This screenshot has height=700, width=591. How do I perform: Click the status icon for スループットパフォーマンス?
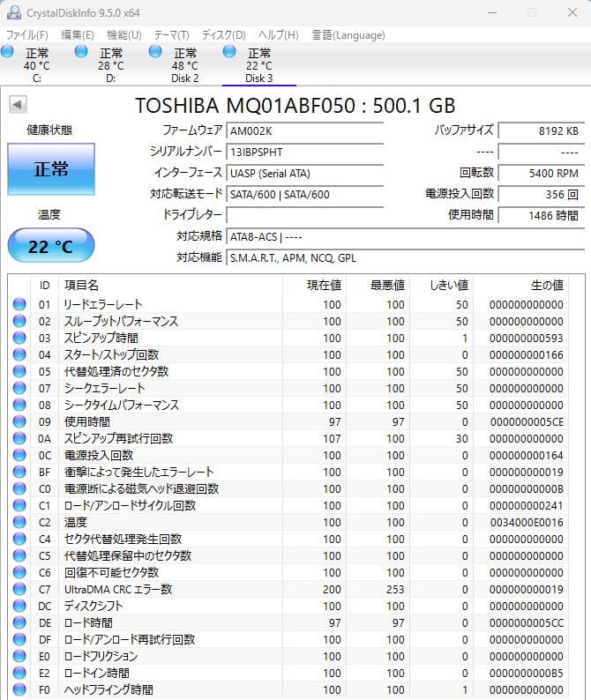(x=19, y=321)
